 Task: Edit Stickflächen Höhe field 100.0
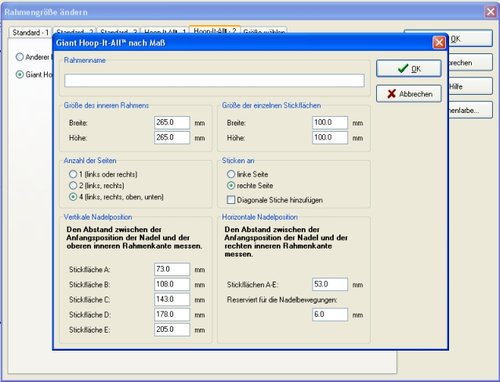pyautogui.click(x=330, y=137)
